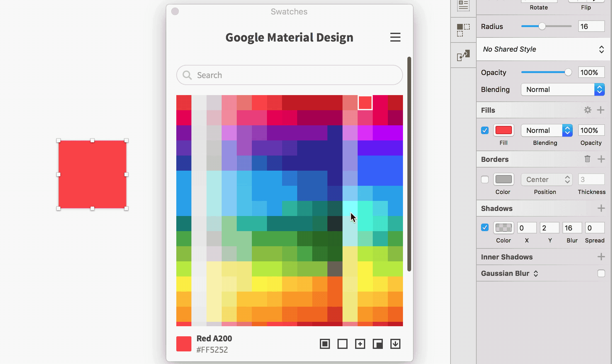The width and height of the screenshot is (612, 364).
Task: Toggle the Shadow enabled checkbox
Action: coord(485,227)
